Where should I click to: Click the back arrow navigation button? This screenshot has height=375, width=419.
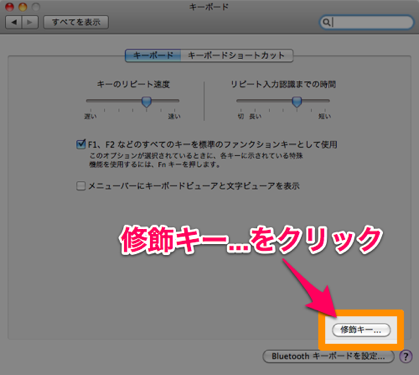coord(14,22)
